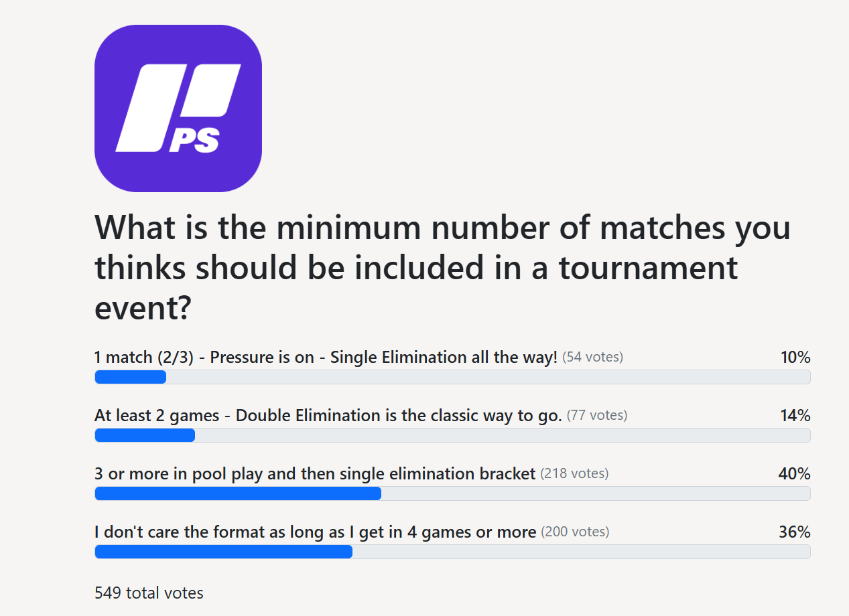Image resolution: width=849 pixels, height=616 pixels.
Task: Click the Single Elimination progress bar
Action: click(452, 377)
